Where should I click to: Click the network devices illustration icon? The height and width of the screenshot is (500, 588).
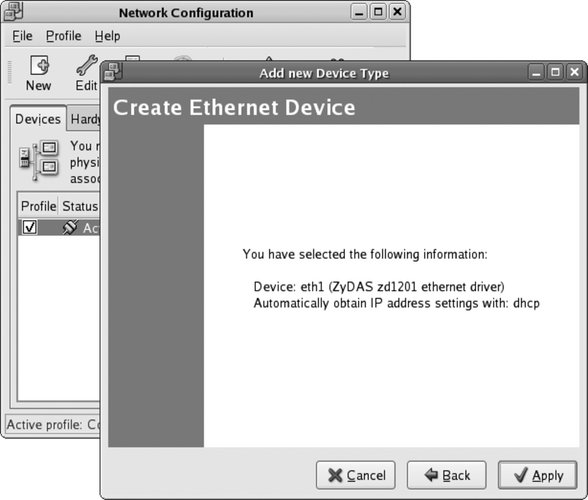39,160
